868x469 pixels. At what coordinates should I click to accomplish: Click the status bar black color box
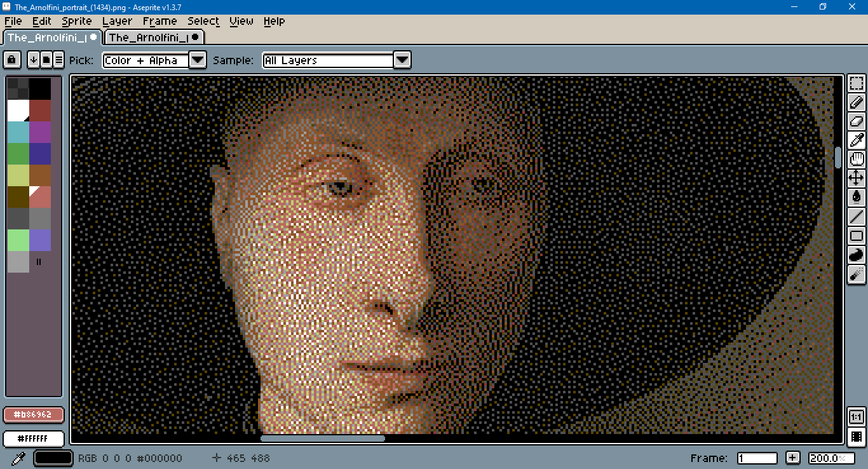(x=54, y=458)
